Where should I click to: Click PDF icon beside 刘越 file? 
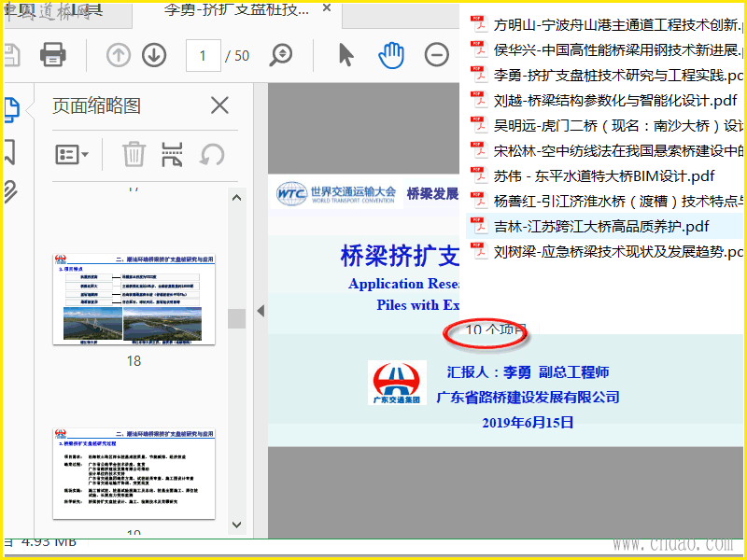click(x=479, y=100)
